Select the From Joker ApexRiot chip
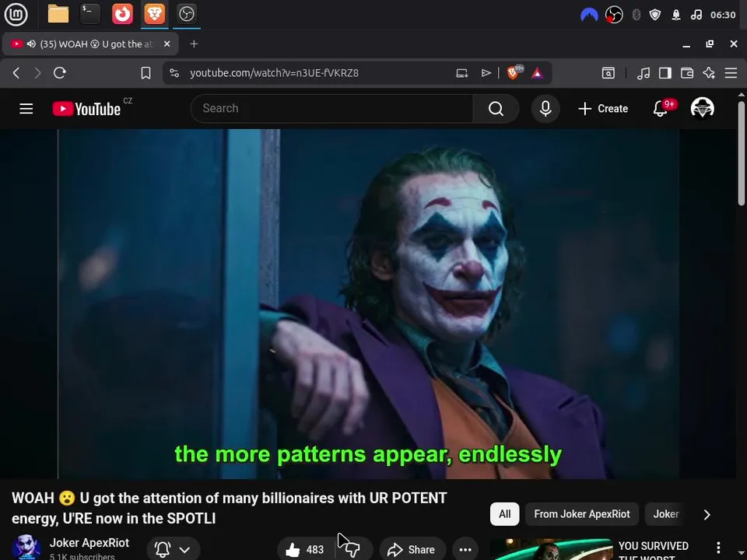This screenshot has height=560, width=747. pos(582,514)
